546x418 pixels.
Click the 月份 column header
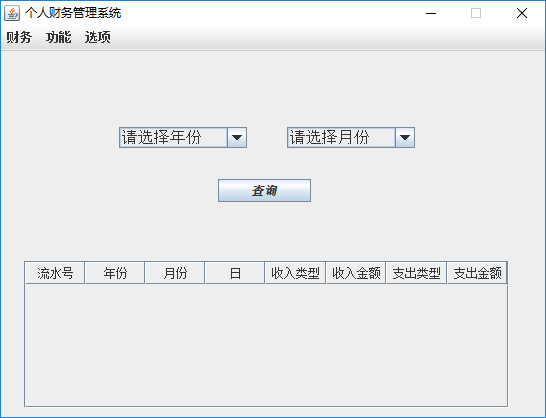pyautogui.click(x=175, y=273)
